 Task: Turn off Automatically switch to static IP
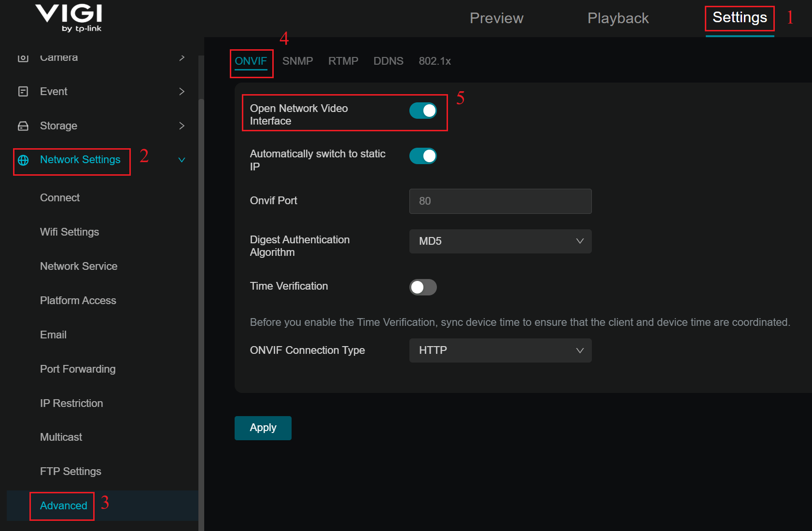[x=423, y=156]
